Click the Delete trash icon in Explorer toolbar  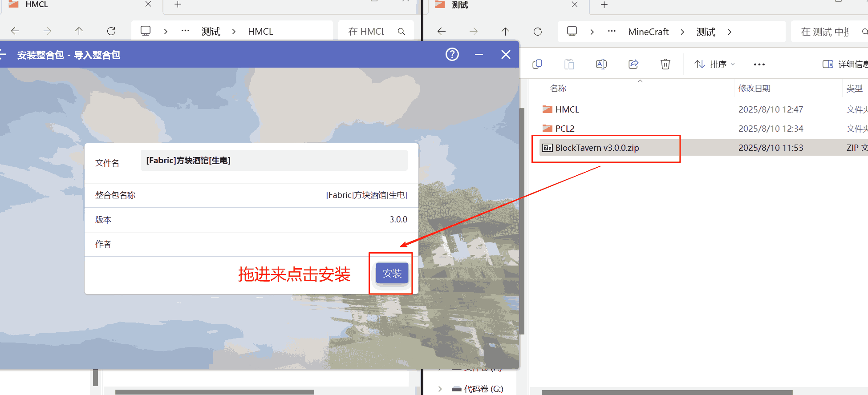coord(665,64)
